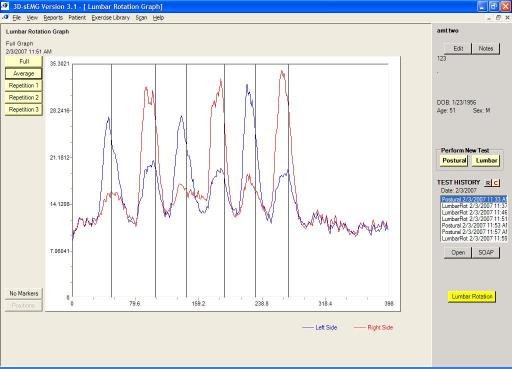Open patient Notes
Screen dimensions: 512x369
pyautogui.click(x=486, y=48)
